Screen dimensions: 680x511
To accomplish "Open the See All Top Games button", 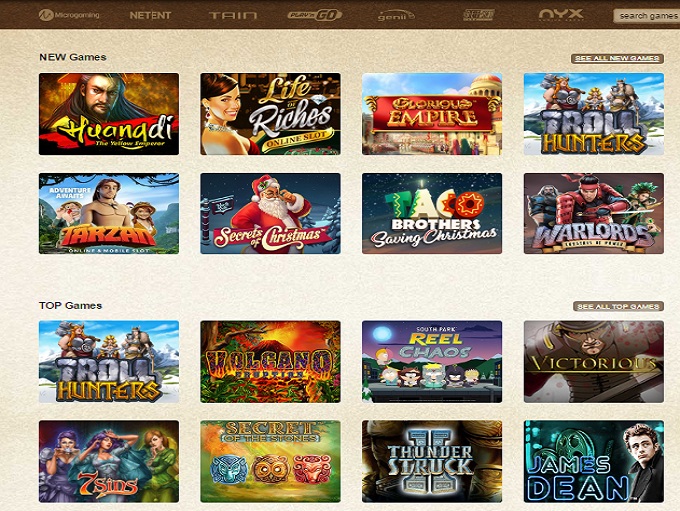I will 618,306.
